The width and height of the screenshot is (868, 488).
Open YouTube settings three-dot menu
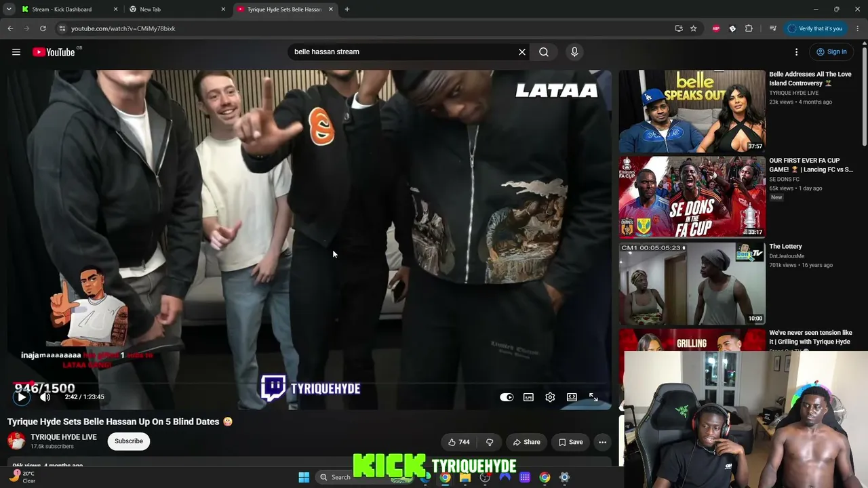point(797,52)
